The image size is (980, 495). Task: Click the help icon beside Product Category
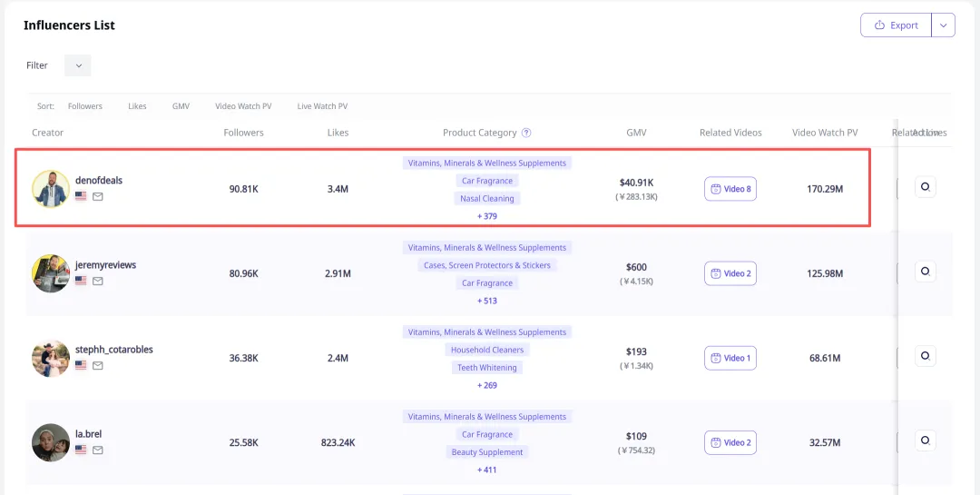pos(526,133)
